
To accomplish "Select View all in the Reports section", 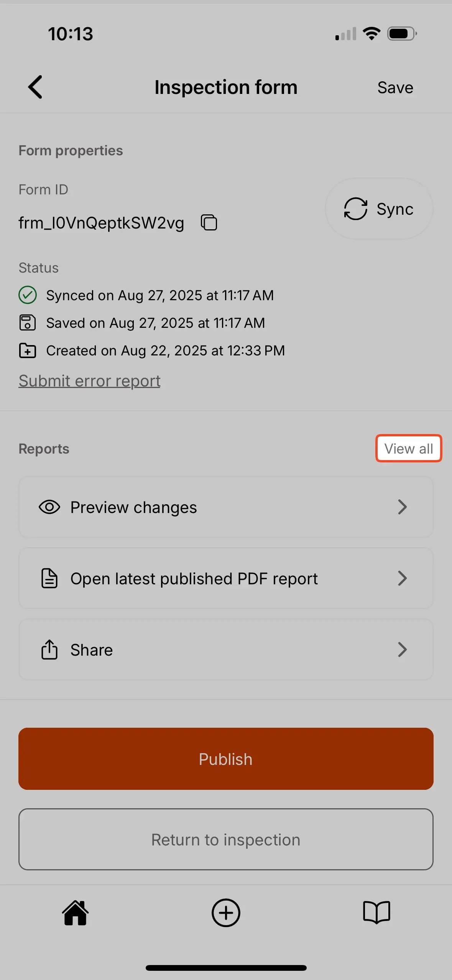I will click(408, 448).
